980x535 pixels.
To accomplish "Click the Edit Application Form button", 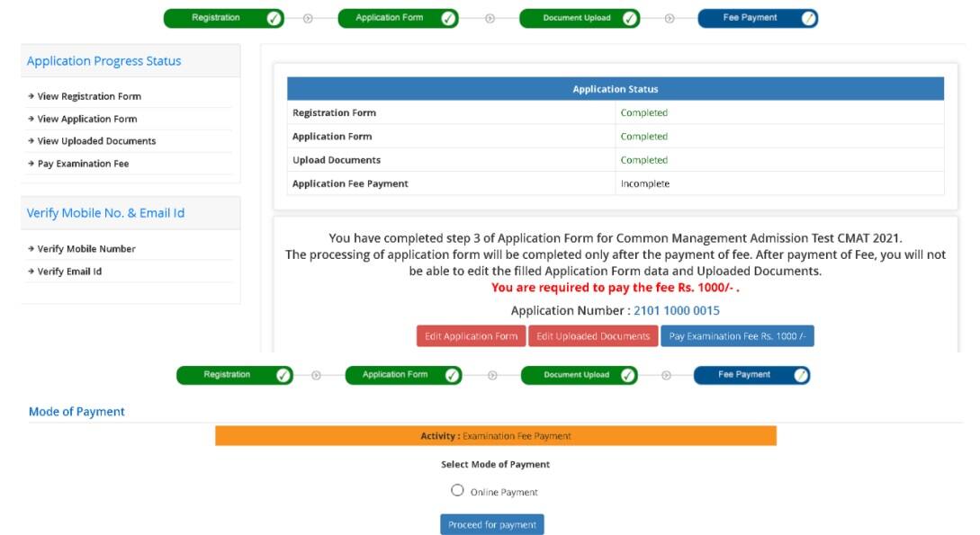I will pos(472,336).
